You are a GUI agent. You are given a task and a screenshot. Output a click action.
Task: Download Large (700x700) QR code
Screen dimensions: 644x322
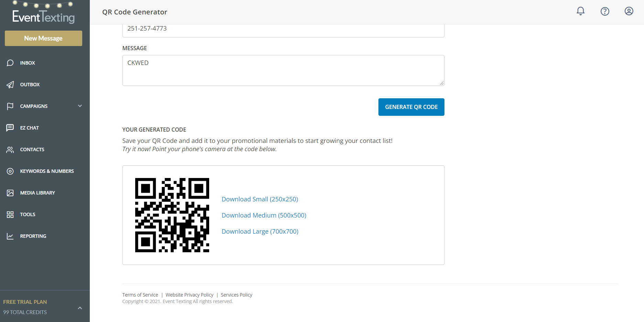(x=260, y=231)
